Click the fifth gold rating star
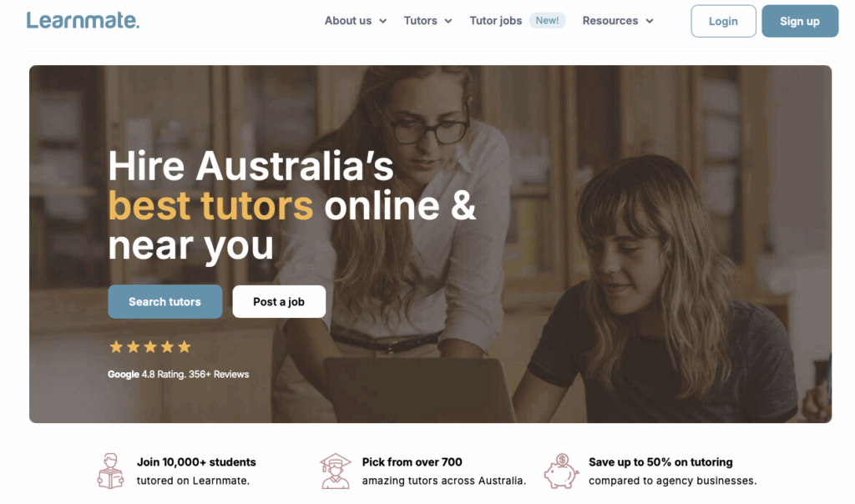 tap(185, 346)
